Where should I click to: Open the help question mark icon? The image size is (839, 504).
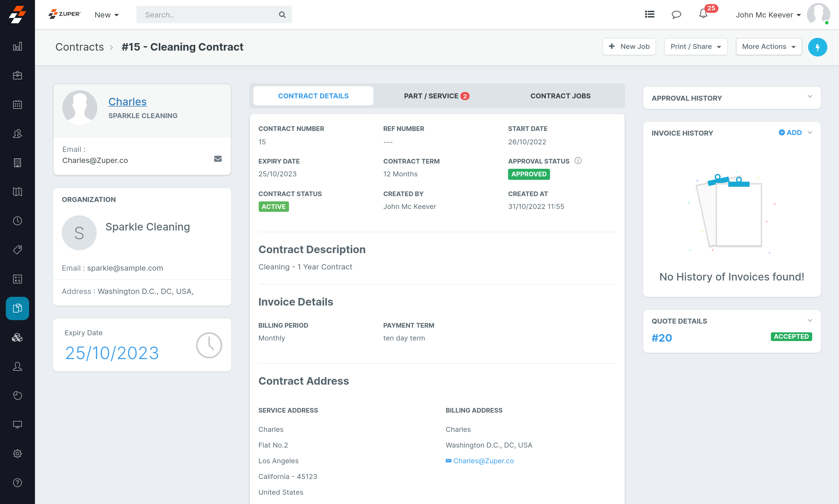coord(17,482)
